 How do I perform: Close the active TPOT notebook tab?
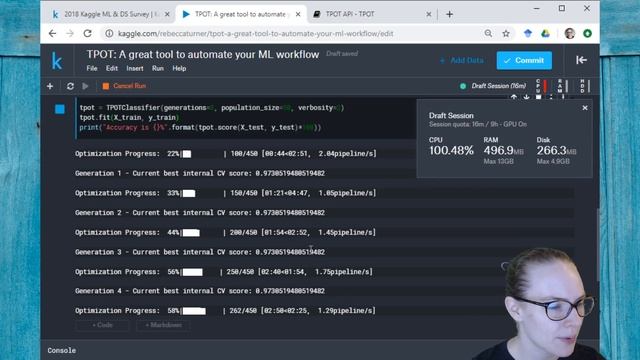298,14
